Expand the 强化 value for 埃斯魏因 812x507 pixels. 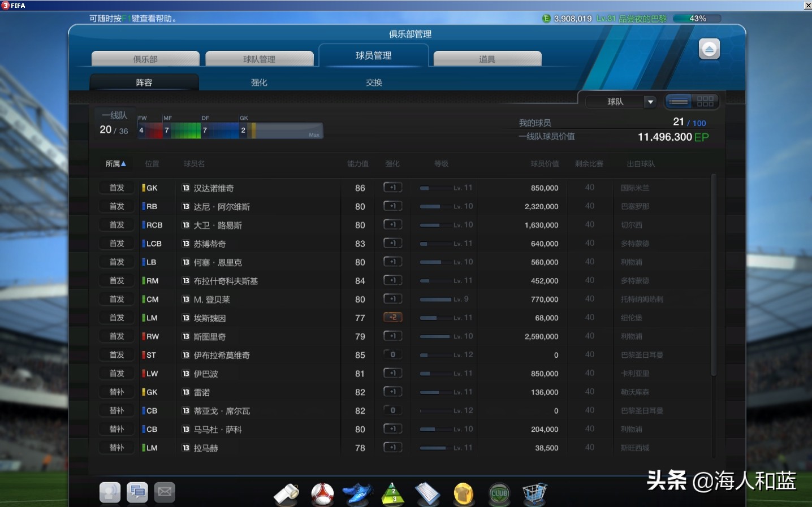392,317
